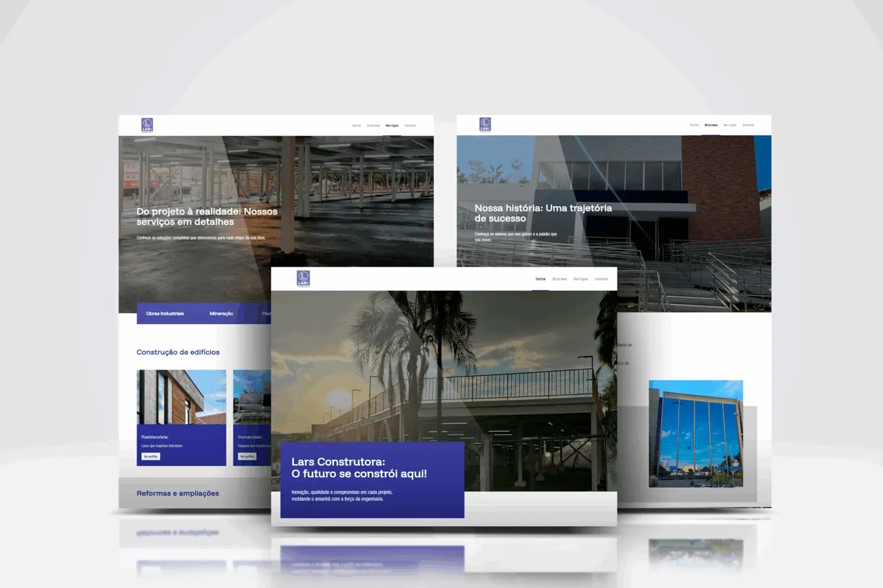Open the Residenciais building photo
The height and width of the screenshot is (588, 883).
coord(181,397)
